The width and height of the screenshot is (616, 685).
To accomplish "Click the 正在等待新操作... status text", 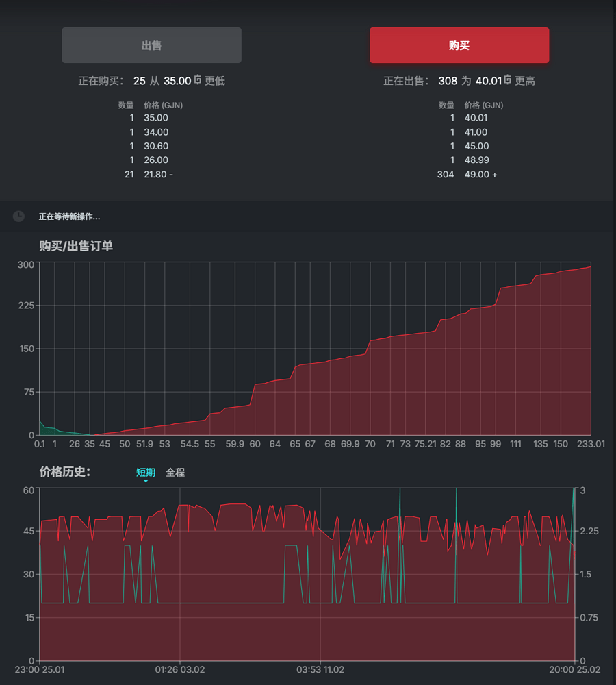I will [x=69, y=216].
